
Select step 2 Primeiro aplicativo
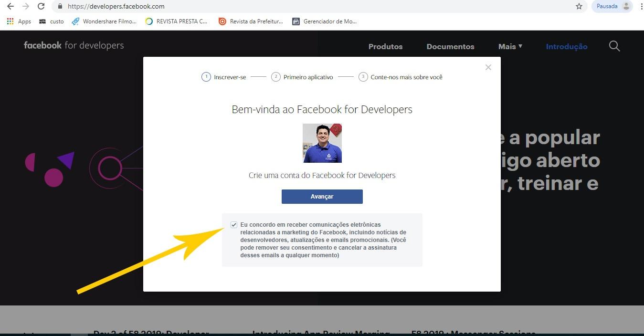click(302, 77)
